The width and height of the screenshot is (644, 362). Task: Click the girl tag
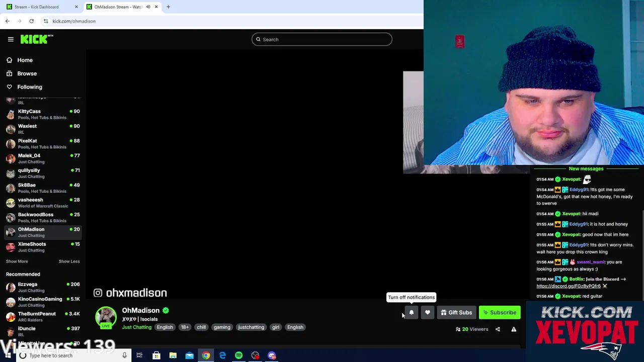click(276, 327)
